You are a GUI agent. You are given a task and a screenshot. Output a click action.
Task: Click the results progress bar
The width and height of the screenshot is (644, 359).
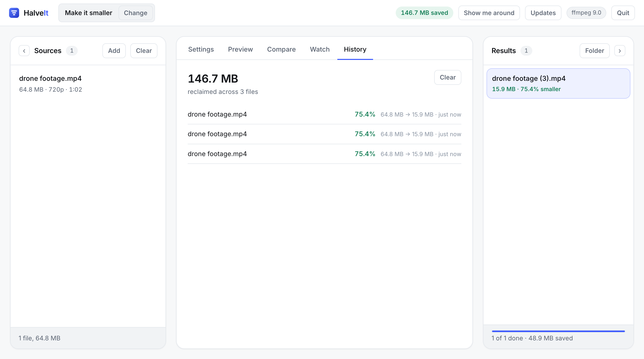pos(558,331)
